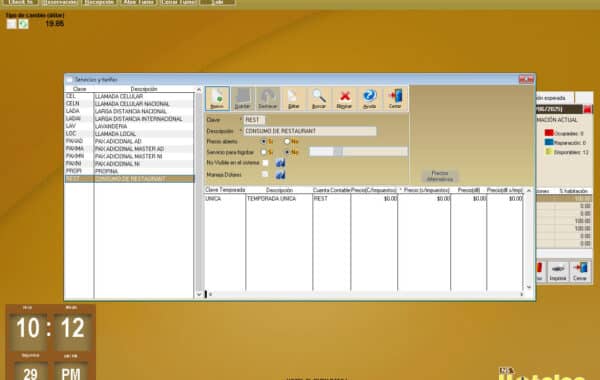This screenshot has height=380, width=600.
Task: Select the LLAMADA CELULAR row
Action: click(129, 96)
